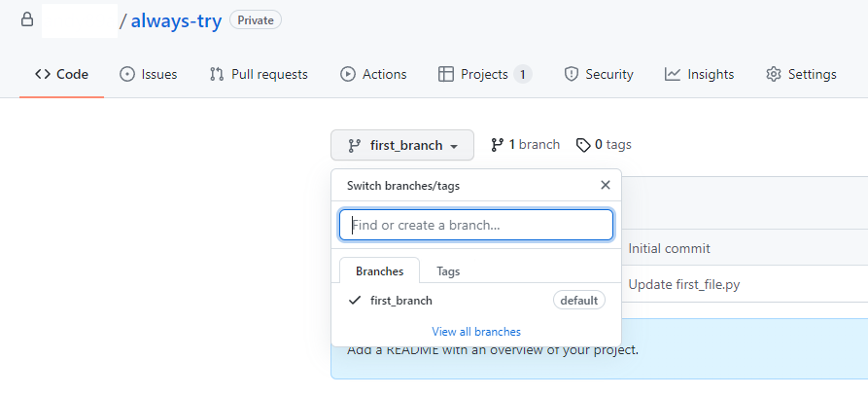Open the View all branches link

(476, 332)
